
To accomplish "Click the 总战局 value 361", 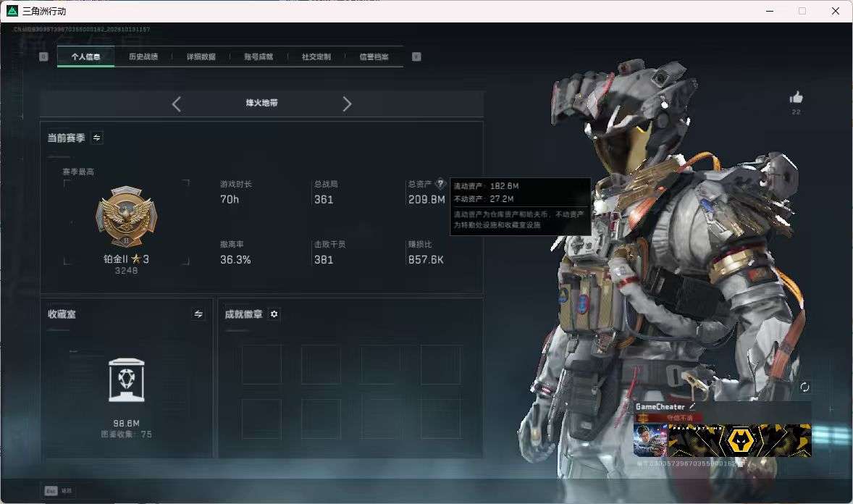I will pos(324,200).
